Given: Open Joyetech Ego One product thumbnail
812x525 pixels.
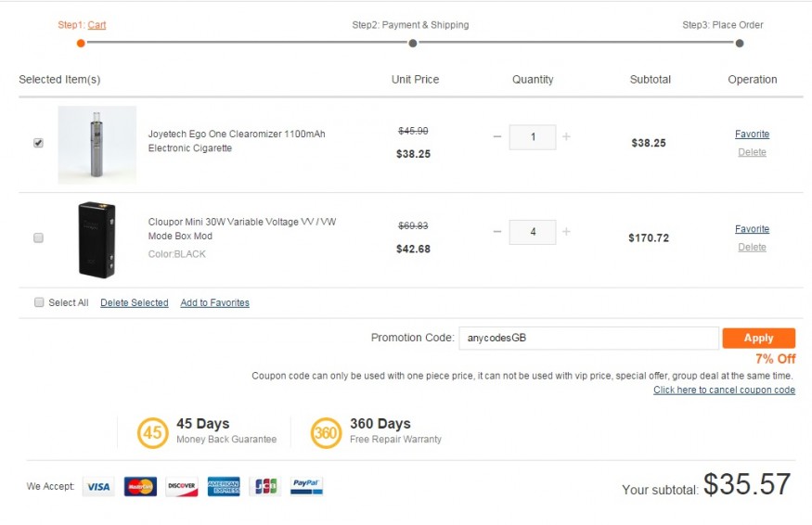Looking at the screenshot, I should click(x=97, y=145).
